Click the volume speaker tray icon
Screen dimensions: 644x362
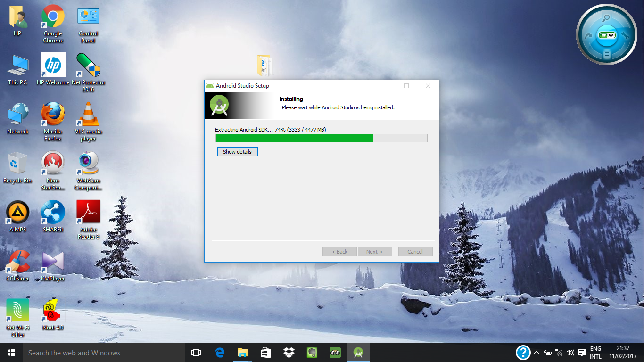(x=570, y=353)
